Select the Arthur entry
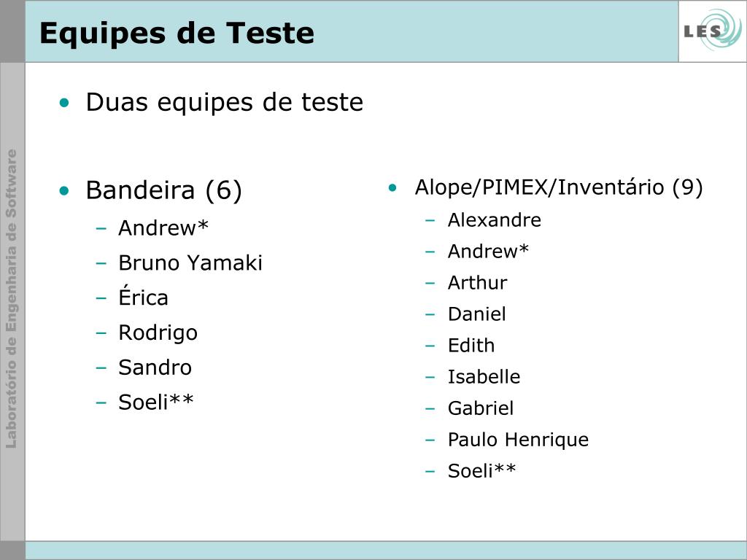The image size is (747, 560). (477, 283)
